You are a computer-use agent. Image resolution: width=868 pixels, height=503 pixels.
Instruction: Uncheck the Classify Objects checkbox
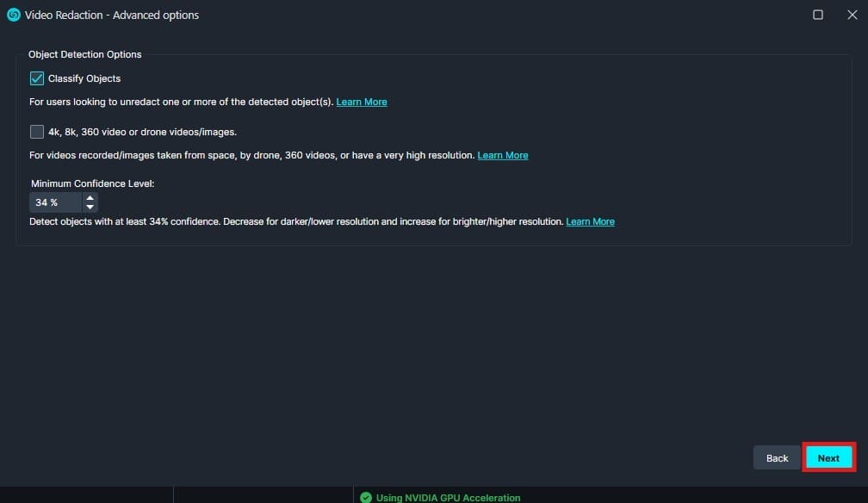point(37,78)
